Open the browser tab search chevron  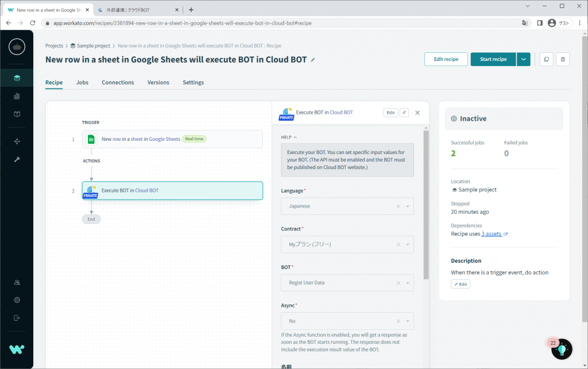coord(528,6)
